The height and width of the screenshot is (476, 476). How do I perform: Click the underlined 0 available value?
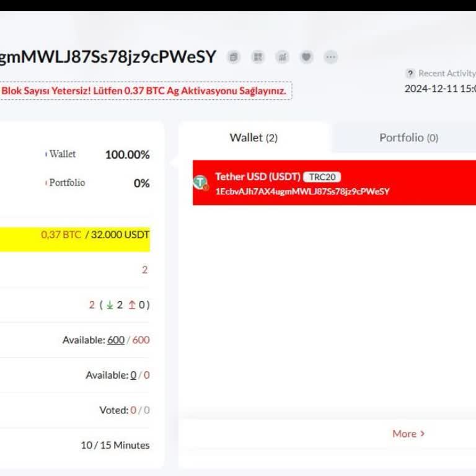133,375
